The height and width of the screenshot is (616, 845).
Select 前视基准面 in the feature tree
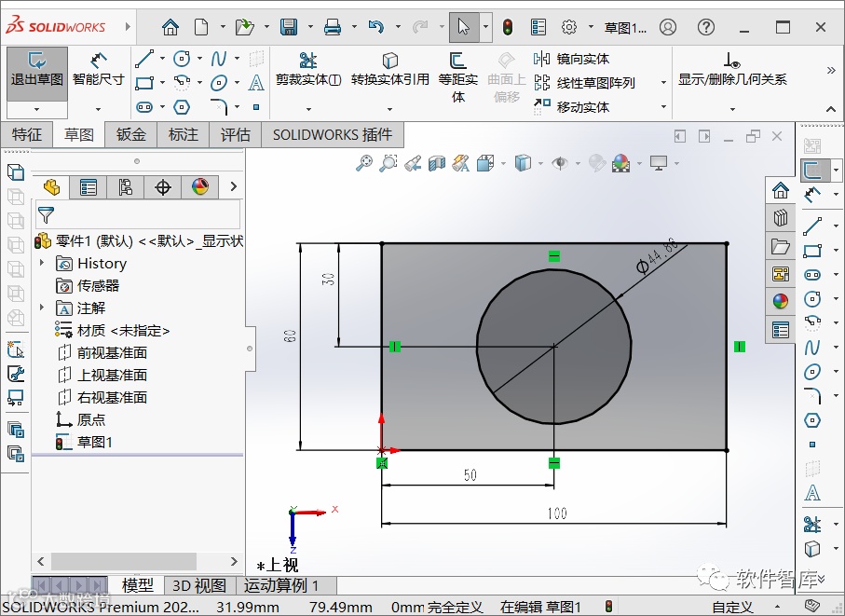pos(112,352)
